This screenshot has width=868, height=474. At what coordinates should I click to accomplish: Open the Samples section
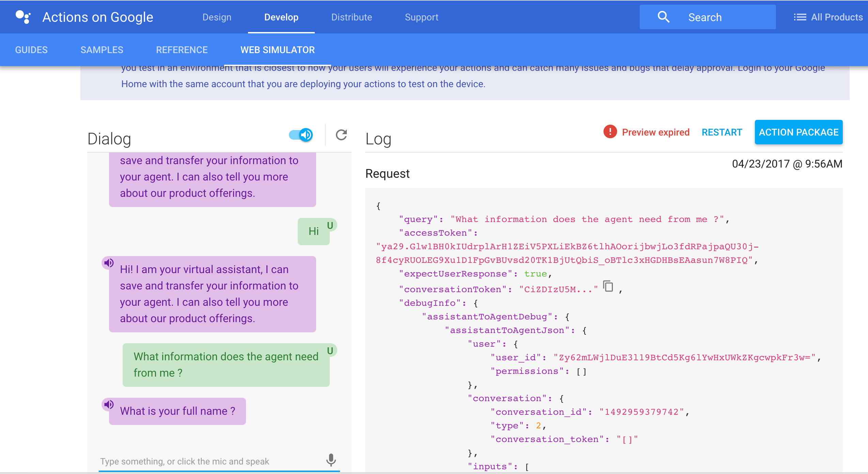[102, 50]
